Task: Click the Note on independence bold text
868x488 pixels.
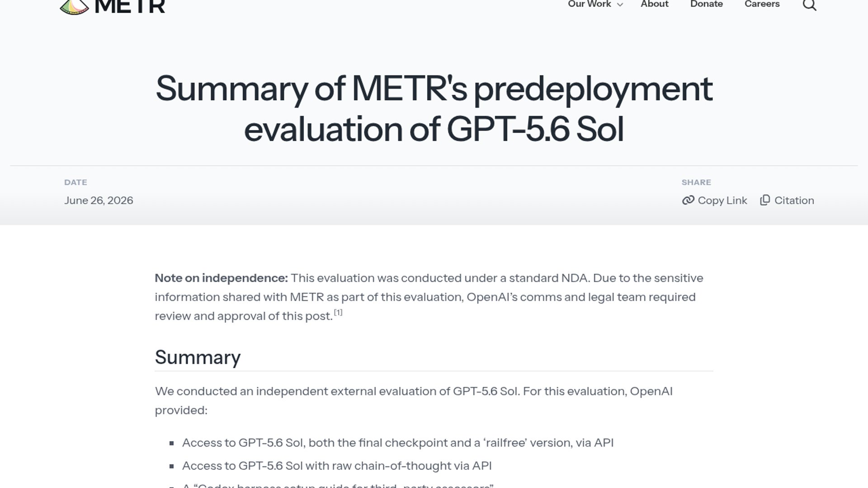Action: click(221, 278)
